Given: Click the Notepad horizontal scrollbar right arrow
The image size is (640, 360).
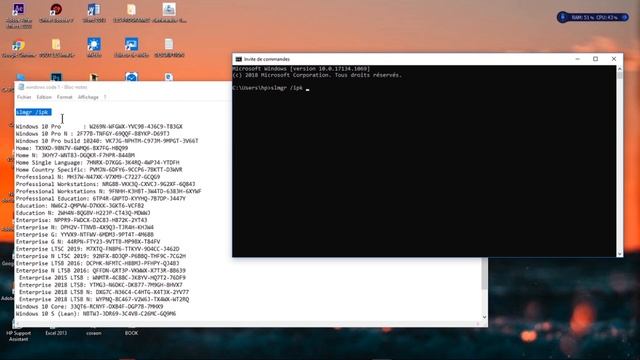Looking at the screenshot, I should [x=478, y=324].
